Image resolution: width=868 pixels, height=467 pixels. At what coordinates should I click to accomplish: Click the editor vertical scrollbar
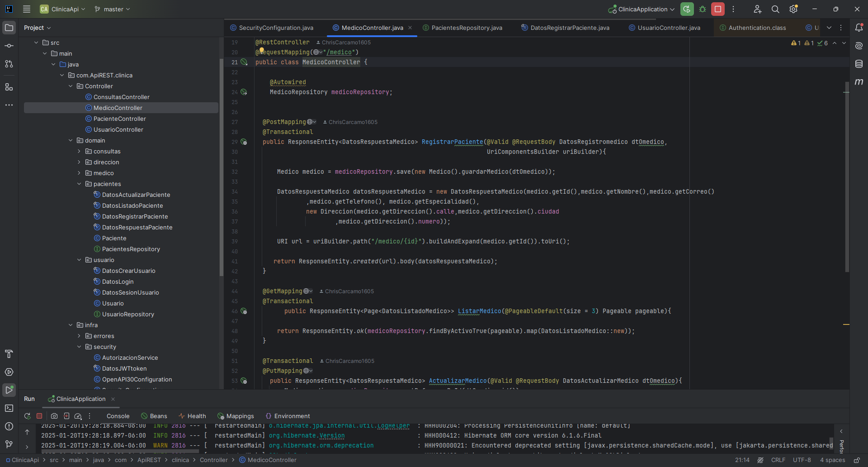click(847, 176)
